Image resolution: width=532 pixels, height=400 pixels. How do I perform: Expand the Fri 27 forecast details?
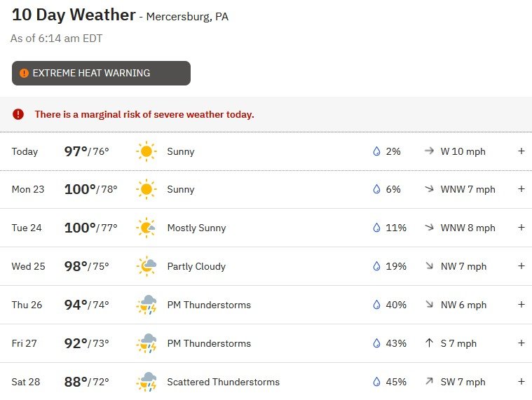click(521, 343)
